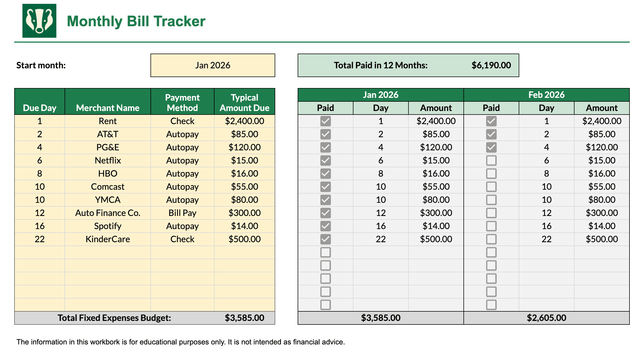The width and height of the screenshot is (644, 357).
Task: Check the Netflix paid box for Feb 2026
Action: click(491, 160)
